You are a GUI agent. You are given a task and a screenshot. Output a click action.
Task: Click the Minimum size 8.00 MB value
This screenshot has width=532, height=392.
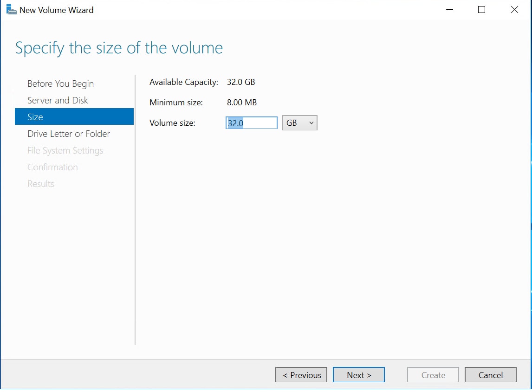click(241, 103)
